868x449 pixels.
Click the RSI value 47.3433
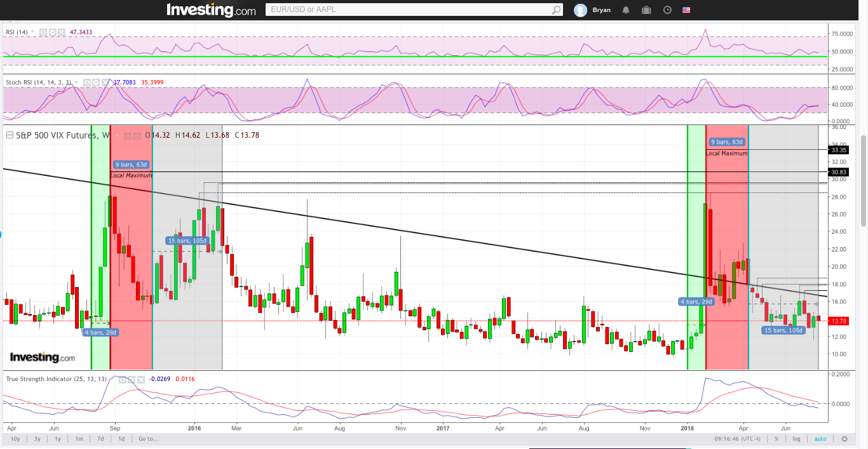(x=81, y=32)
